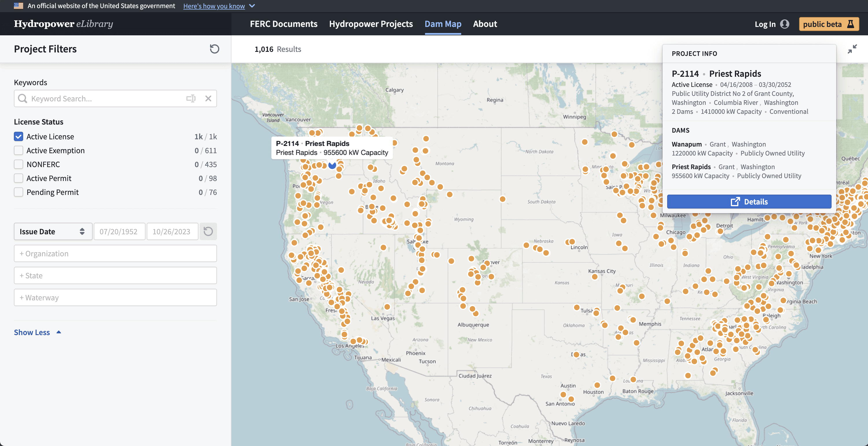Click the NONFERC count '0 / 435'
The width and height of the screenshot is (868, 446).
(205, 164)
